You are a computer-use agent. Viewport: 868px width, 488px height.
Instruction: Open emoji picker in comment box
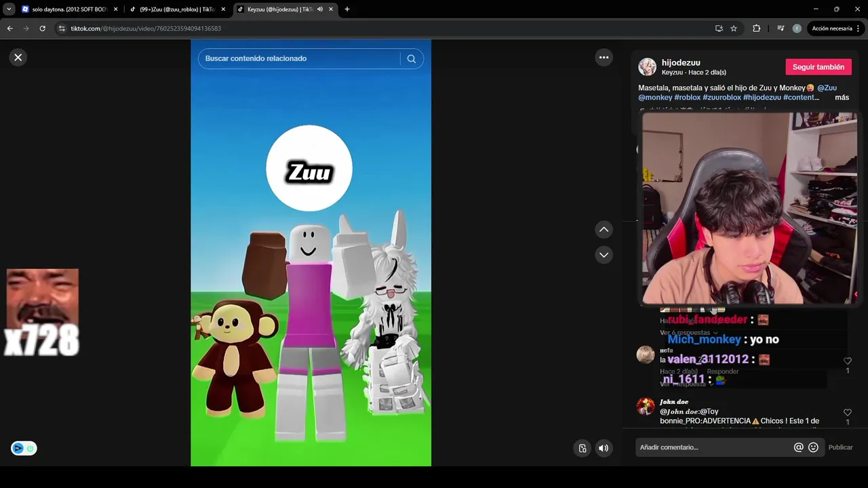click(813, 447)
